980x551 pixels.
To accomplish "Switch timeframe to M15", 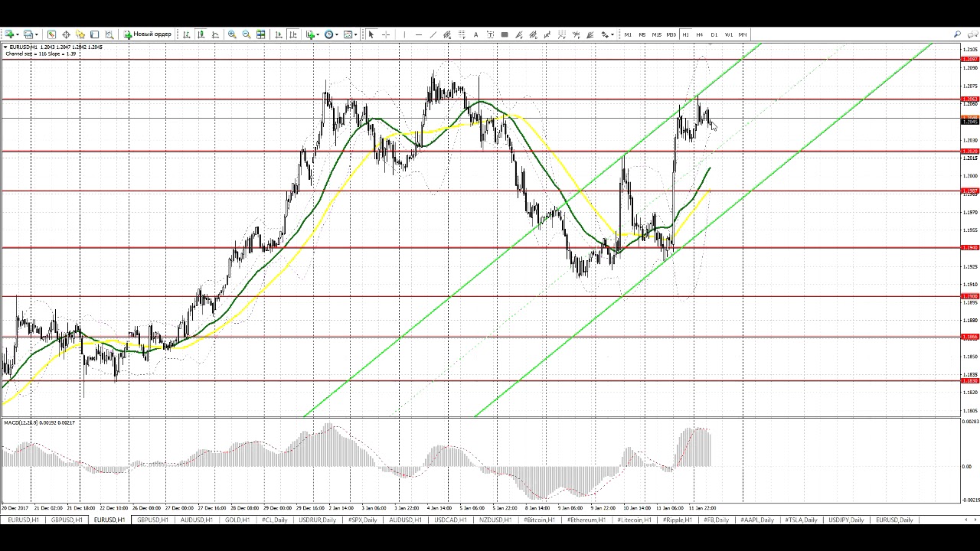I will coord(656,34).
